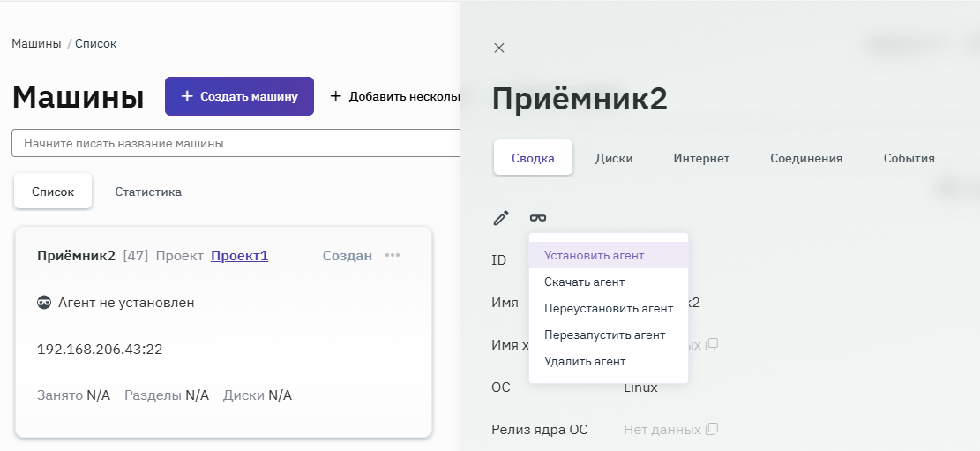Open the three-dots menu on Приёмник2 card
Viewport: 980px width, 451px height.
(x=393, y=256)
